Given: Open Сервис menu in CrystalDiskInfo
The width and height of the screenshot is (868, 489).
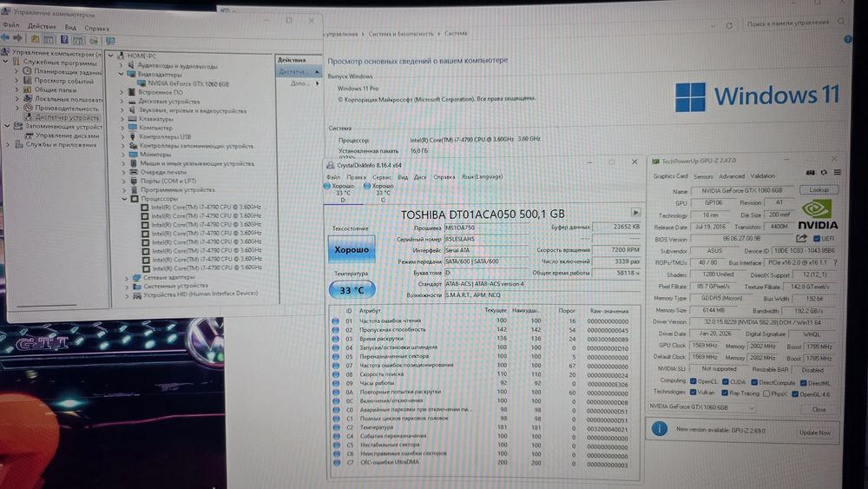Looking at the screenshot, I should click(382, 177).
